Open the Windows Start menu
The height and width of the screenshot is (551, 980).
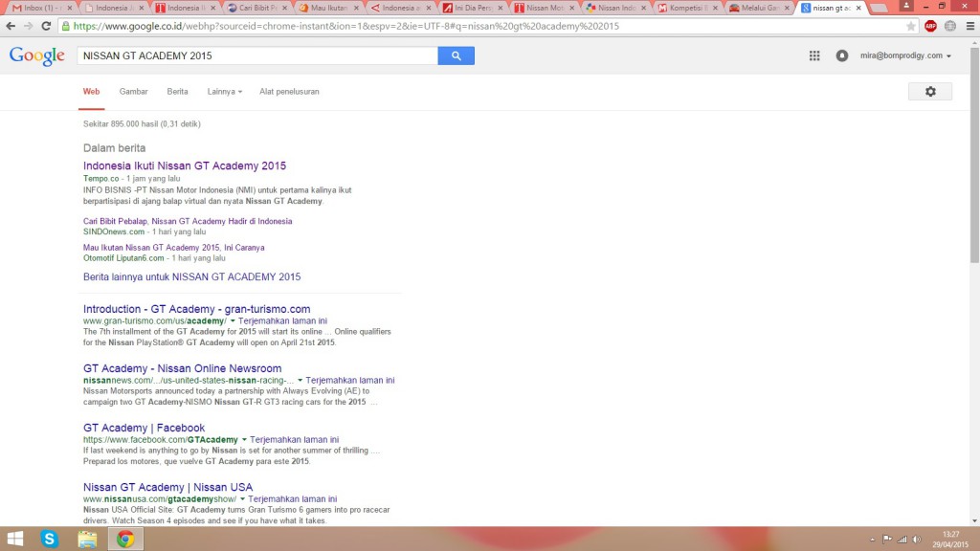click(x=15, y=539)
